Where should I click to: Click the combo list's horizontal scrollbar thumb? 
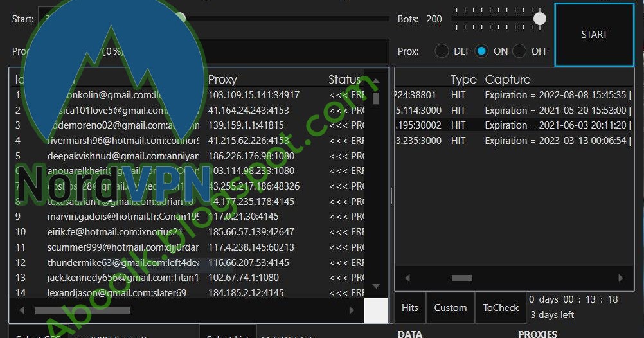coord(82,310)
